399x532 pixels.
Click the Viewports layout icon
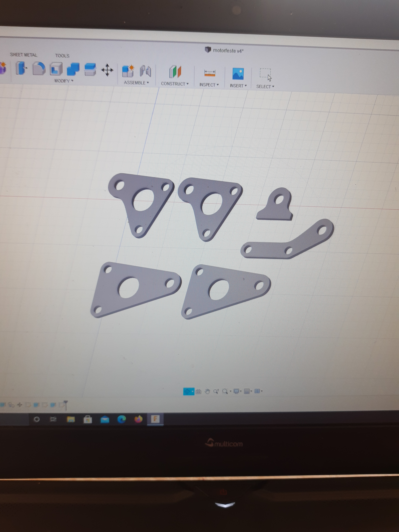(x=257, y=391)
